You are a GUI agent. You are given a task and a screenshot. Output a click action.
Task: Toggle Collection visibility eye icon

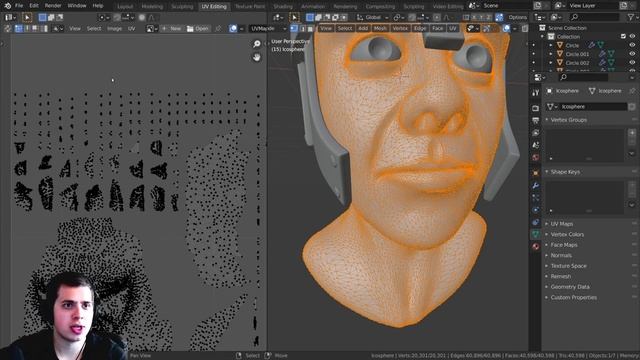click(632, 36)
